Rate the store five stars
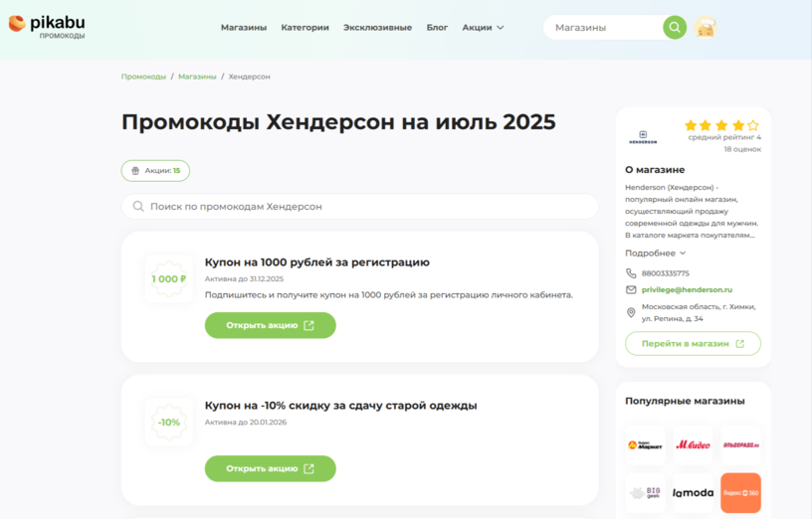 (753, 125)
